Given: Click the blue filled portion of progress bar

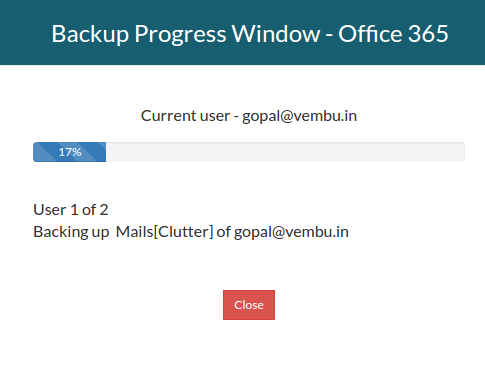Looking at the screenshot, I should coord(69,152).
